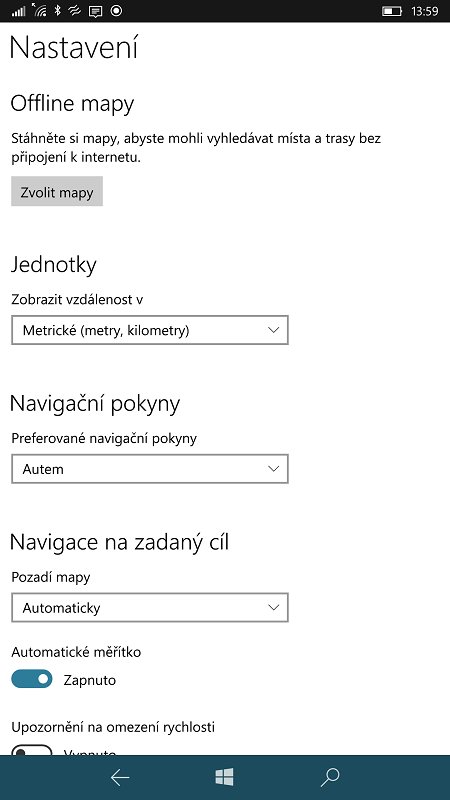450x800 pixels.
Task: Tap the message notification icon in status bar
Action: 95,11
